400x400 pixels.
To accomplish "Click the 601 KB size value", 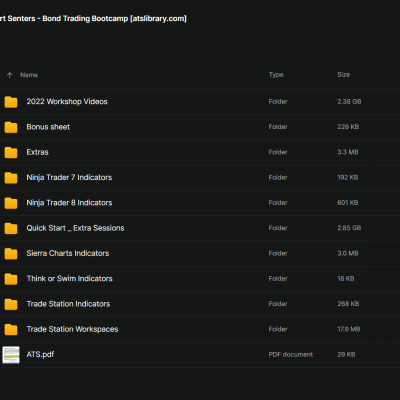I will [348, 203].
